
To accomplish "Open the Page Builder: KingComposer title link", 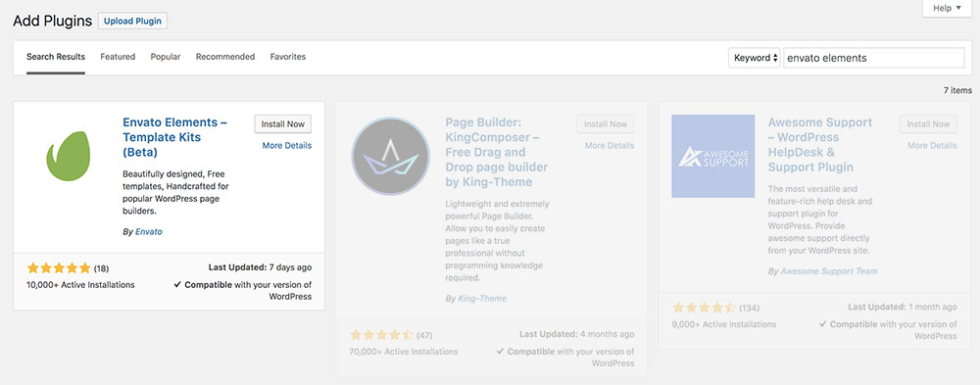I will pyautogui.click(x=497, y=152).
